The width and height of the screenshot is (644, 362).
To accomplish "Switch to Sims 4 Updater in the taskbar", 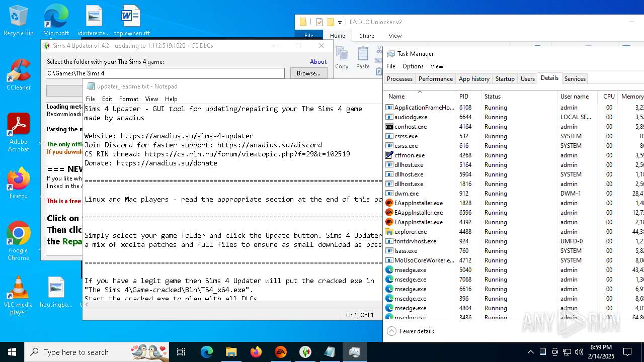I will (305, 352).
